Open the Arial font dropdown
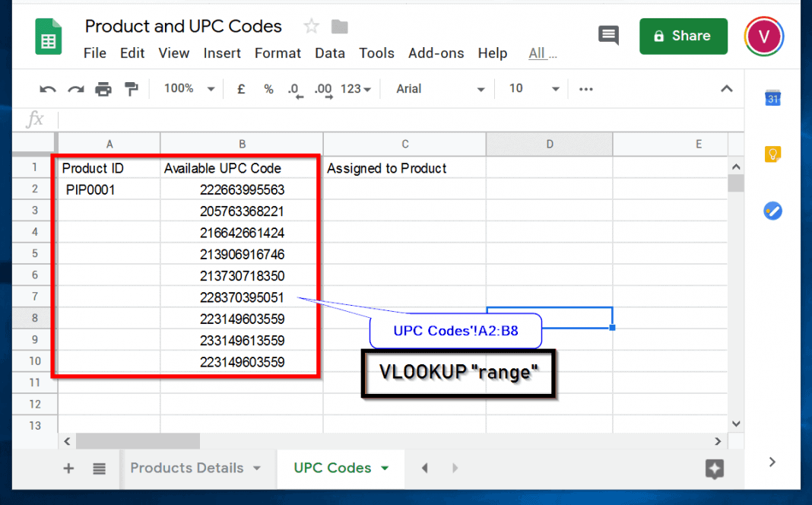This screenshot has height=505, width=812. pos(440,89)
